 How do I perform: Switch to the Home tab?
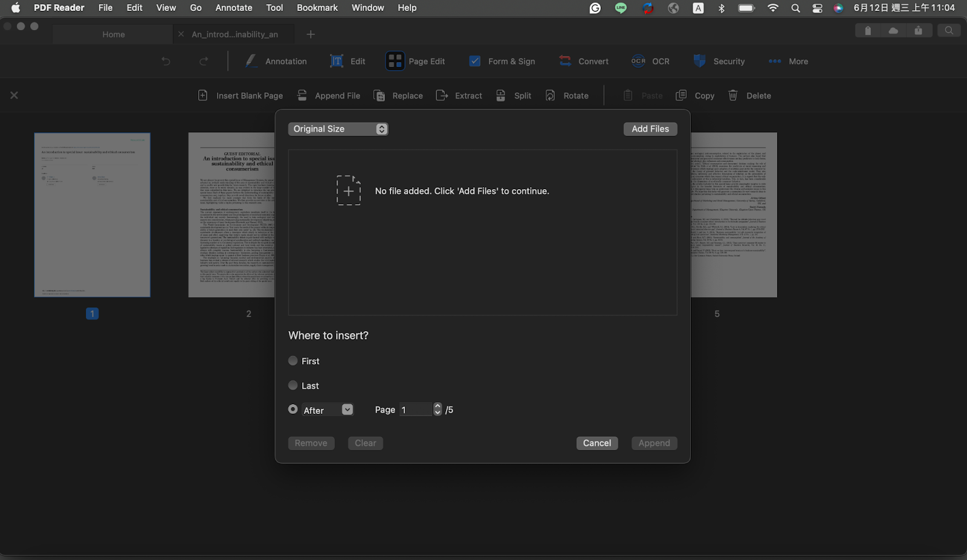point(113,34)
